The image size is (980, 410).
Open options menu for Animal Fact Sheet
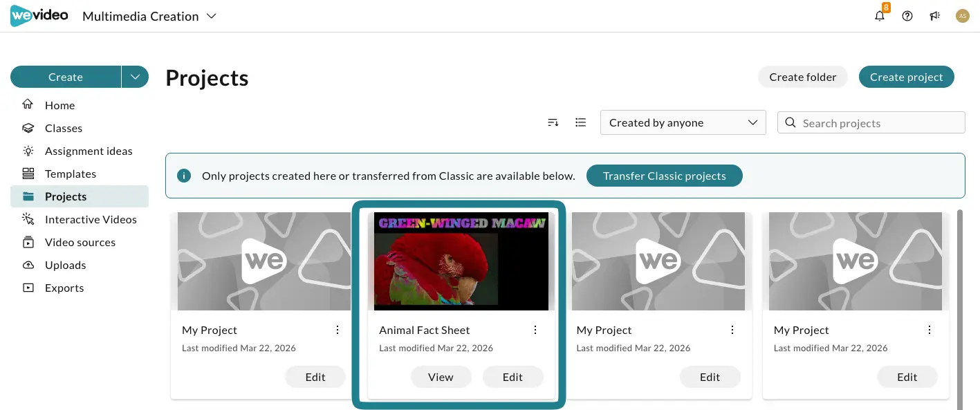pos(535,330)
